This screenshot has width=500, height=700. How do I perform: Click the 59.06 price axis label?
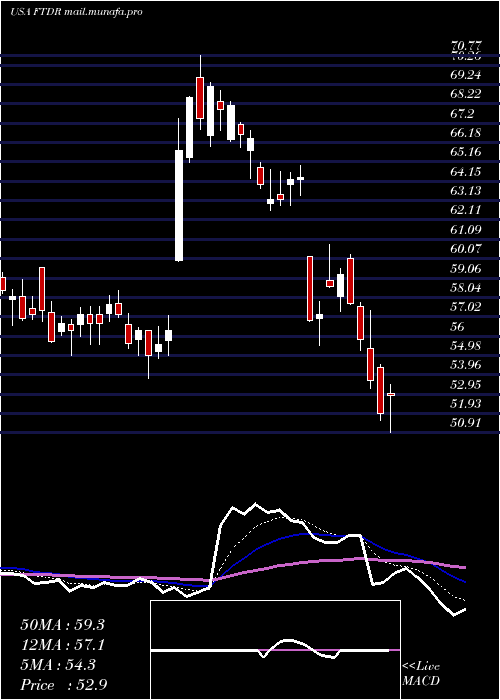(x=466, y=268)
